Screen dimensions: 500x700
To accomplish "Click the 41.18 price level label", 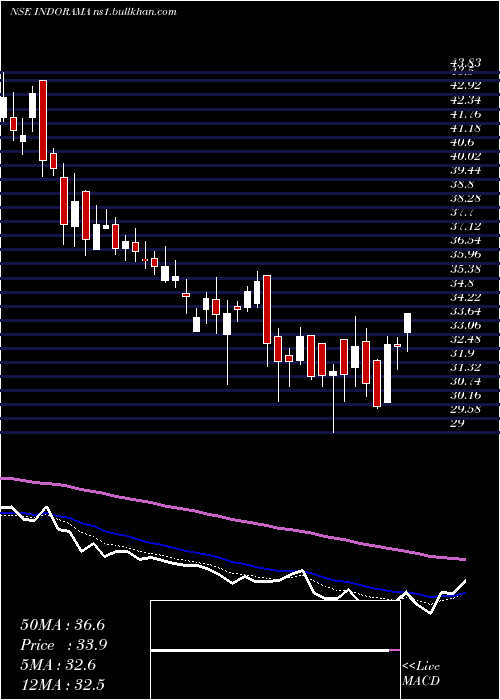I will 466,129.
